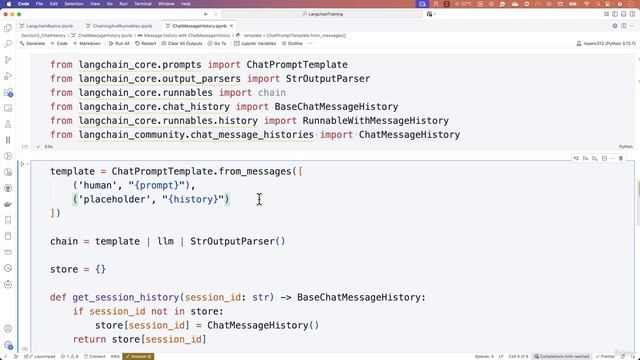Restart the notebook kernel
This screenshot has width=640, height=360.
click(146, 43)
